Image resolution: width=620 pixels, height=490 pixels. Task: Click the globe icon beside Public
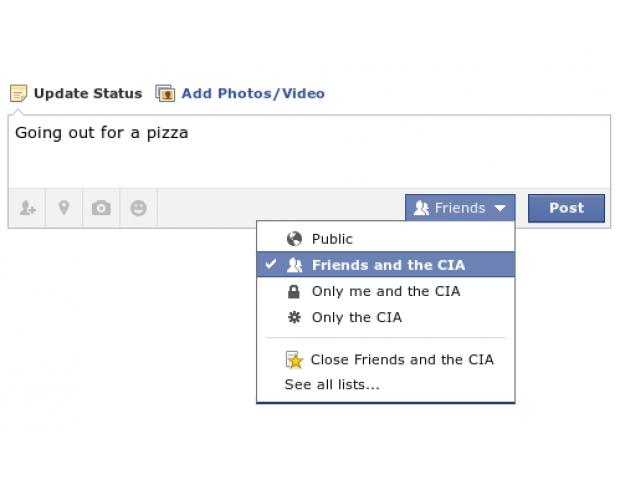coord(294,239)
